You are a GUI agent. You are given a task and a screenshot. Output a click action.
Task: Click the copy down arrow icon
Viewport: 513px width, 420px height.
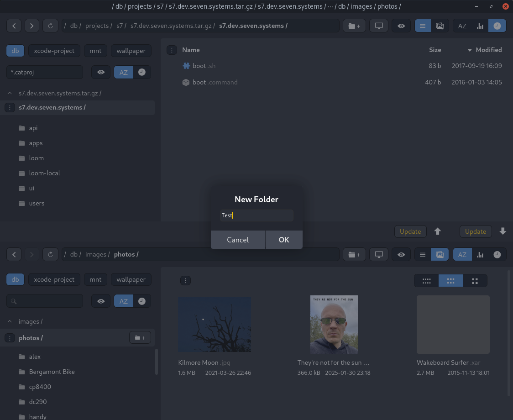[503, 231]
